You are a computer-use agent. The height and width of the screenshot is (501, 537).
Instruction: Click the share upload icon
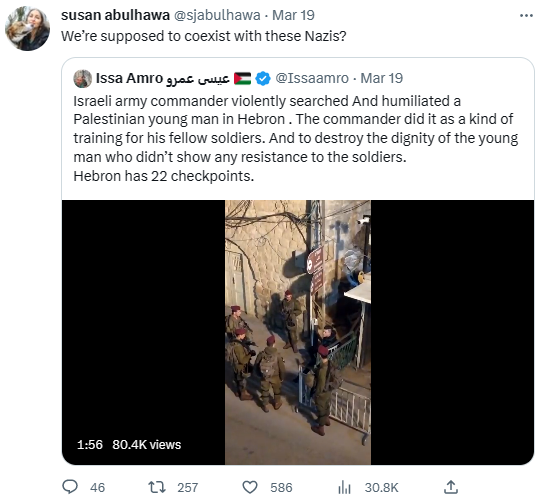click(451, 487)
